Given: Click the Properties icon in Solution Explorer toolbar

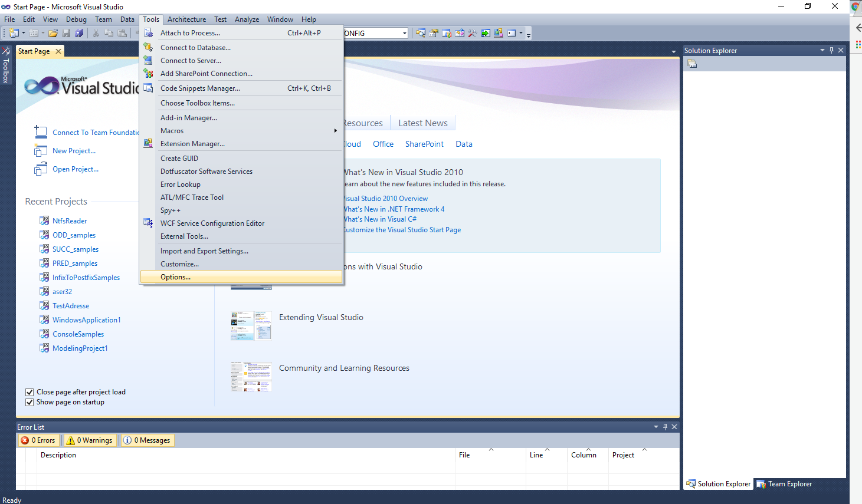Looking at the screenshot, I should click(692, 64).
